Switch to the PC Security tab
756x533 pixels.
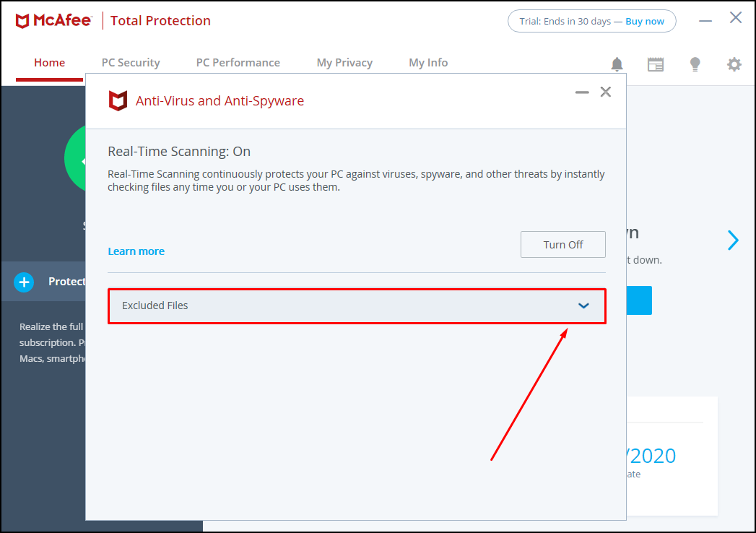coord(131,62)
